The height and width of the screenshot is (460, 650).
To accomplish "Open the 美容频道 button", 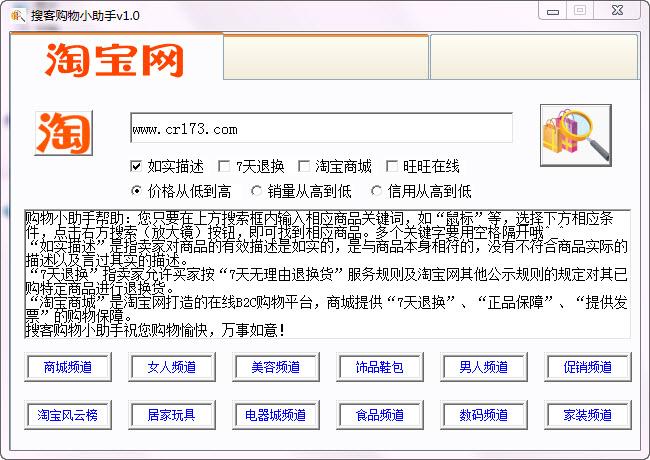I will 276,367.
